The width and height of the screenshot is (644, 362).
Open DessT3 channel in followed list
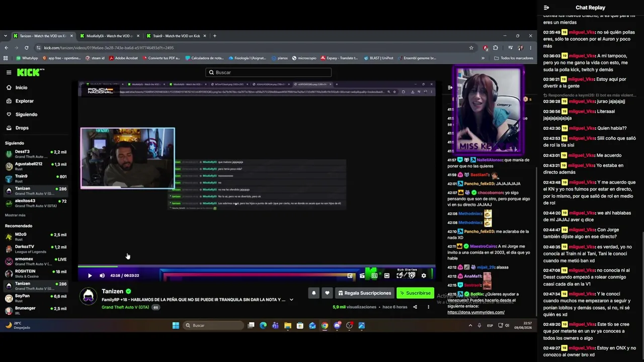point(36,154)
